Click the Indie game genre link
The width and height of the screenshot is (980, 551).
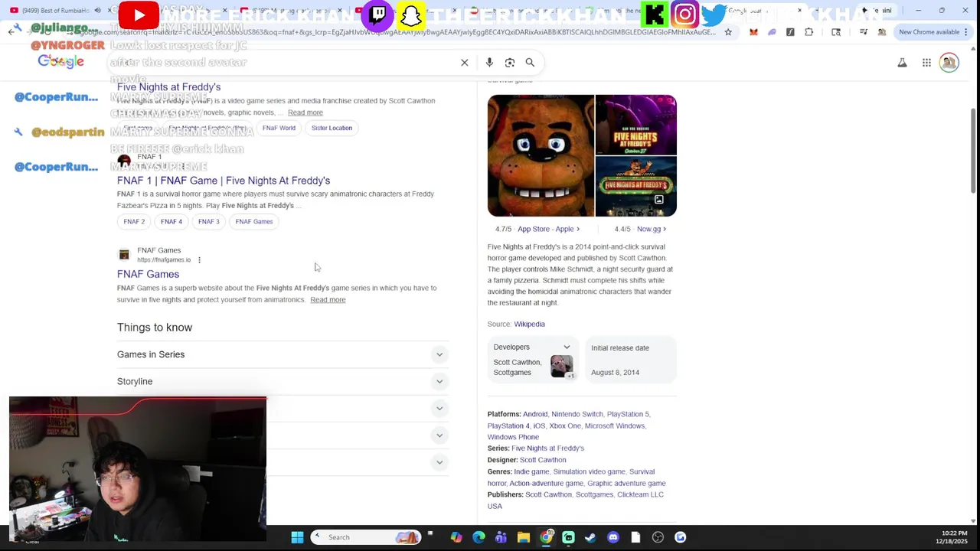point(531,471)
